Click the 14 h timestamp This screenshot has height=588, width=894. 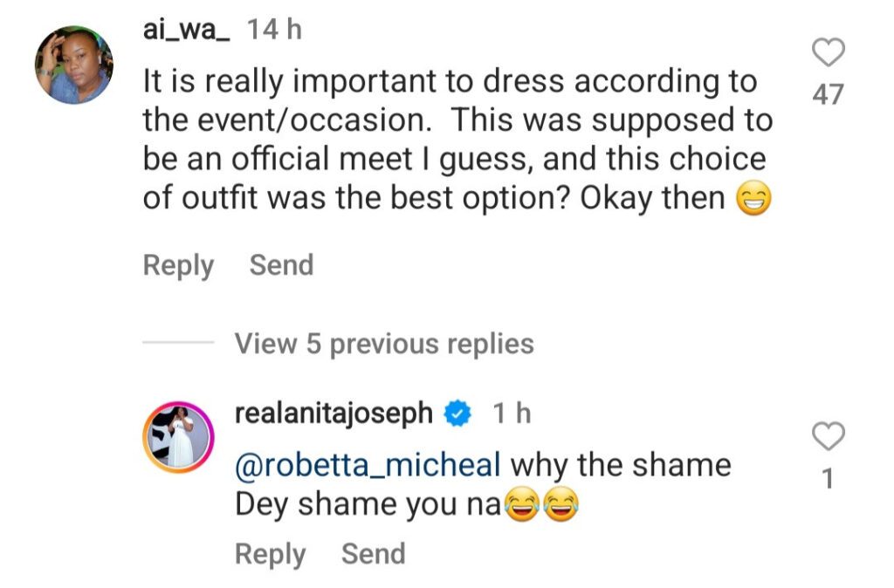[x=274, y=31]
